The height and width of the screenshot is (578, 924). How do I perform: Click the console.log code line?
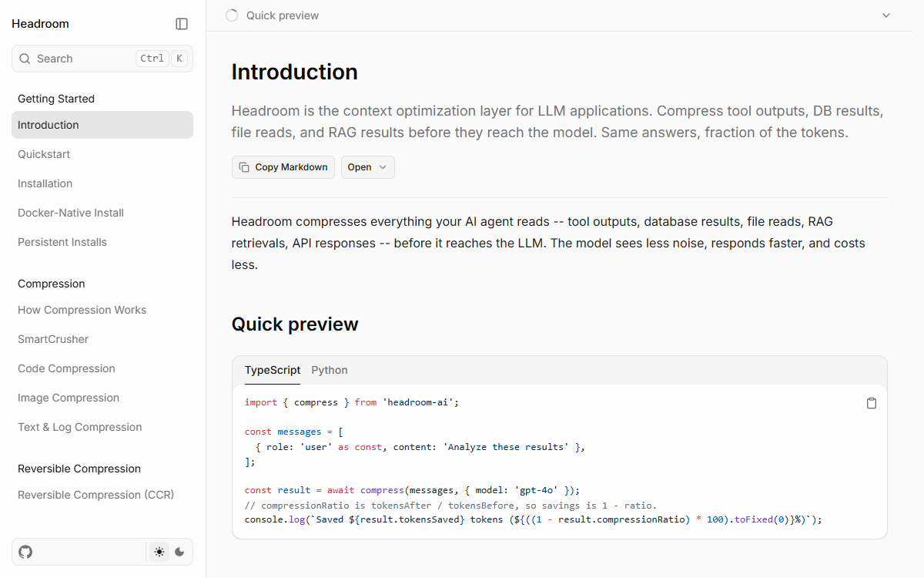click(x=534, y=519)
